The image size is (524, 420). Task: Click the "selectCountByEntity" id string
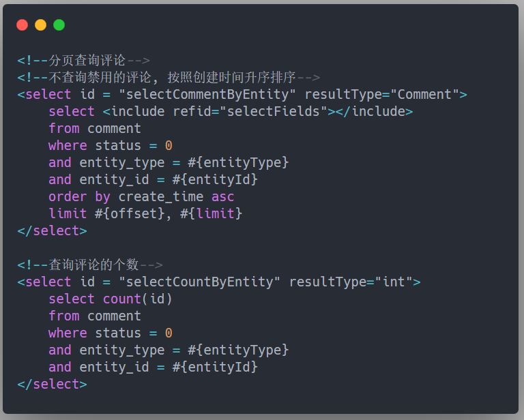click(x=199, y=282)
